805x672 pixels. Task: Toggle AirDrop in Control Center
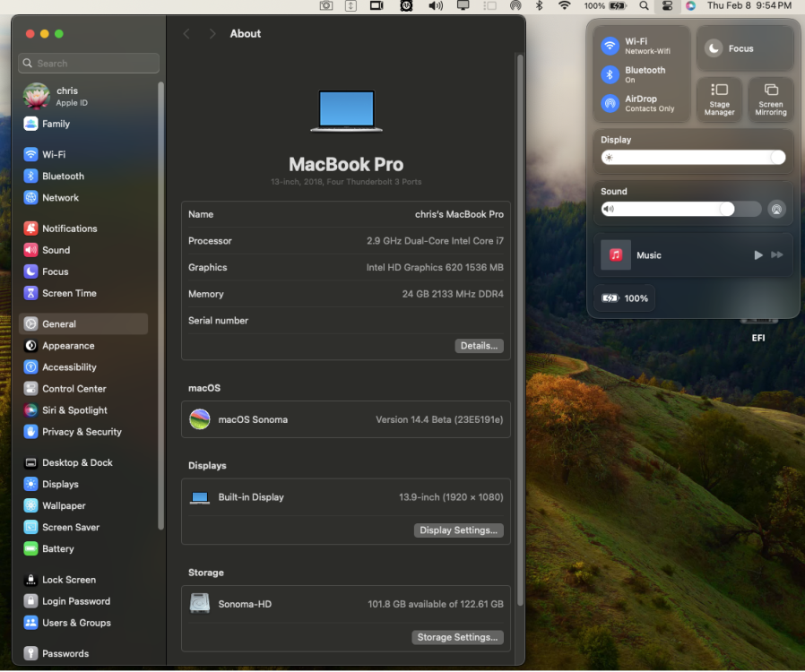610,103
